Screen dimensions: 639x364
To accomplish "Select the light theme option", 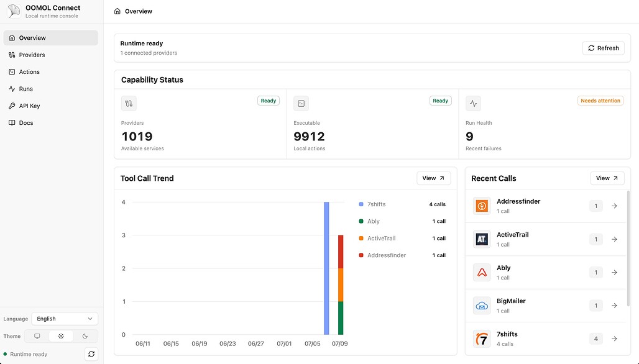I will (x=61, y=336).
